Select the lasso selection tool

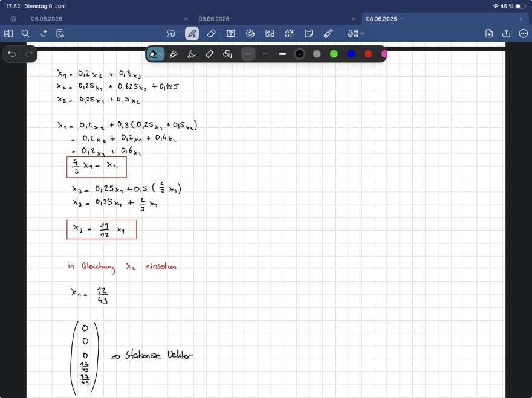(x=170, y=34)
